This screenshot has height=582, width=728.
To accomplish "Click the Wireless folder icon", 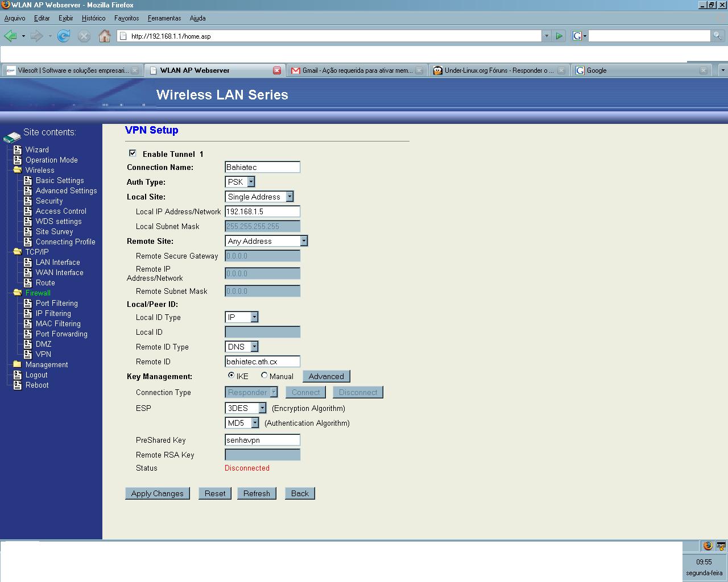I will click(18, 170).
